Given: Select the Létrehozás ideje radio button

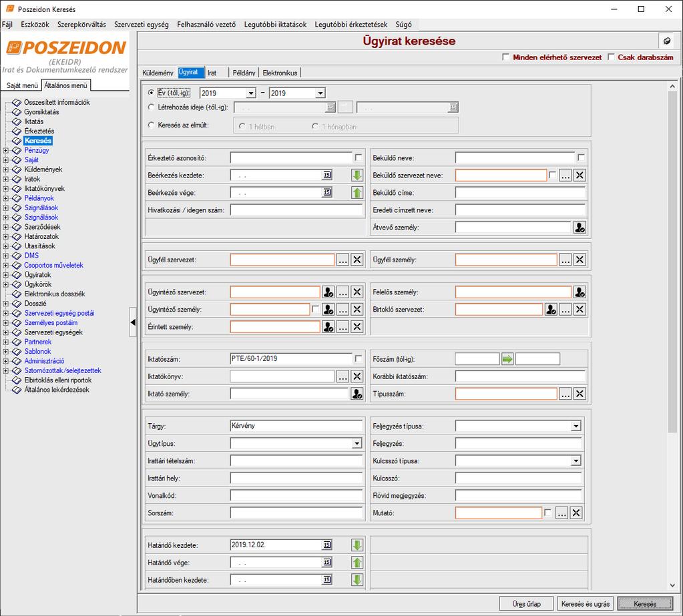Looking at the screenshot, I should [151, 107].
